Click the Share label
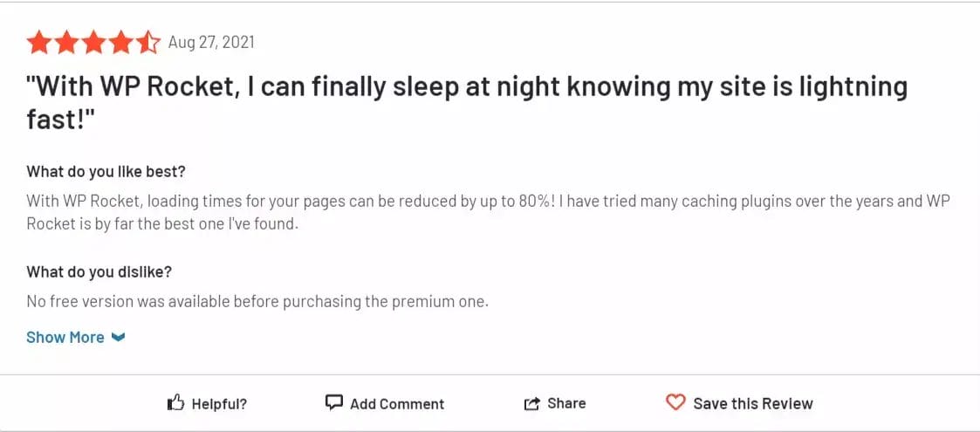 (x=566, y=402)
